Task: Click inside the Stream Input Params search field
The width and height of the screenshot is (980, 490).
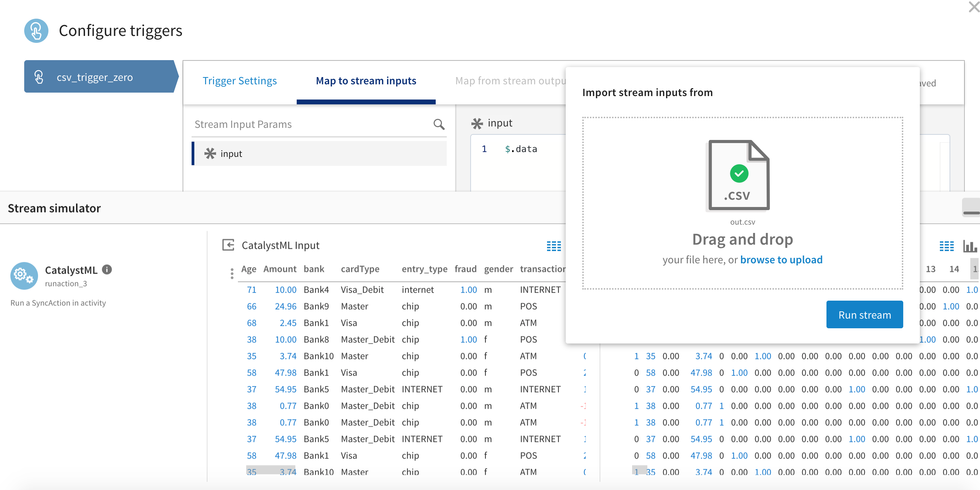Action: coord(304,124)
